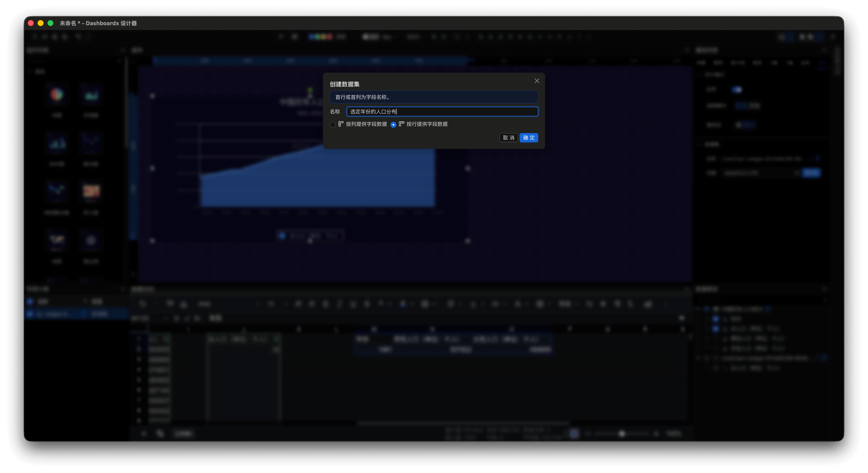Confirm the dataset with 确定

pyautogui.click(x=528, y=138)
